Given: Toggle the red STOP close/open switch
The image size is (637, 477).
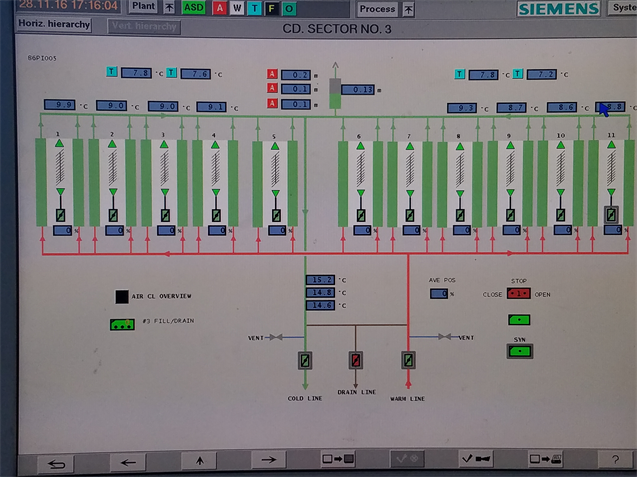Looking at the screenshot, I should 518,294.
